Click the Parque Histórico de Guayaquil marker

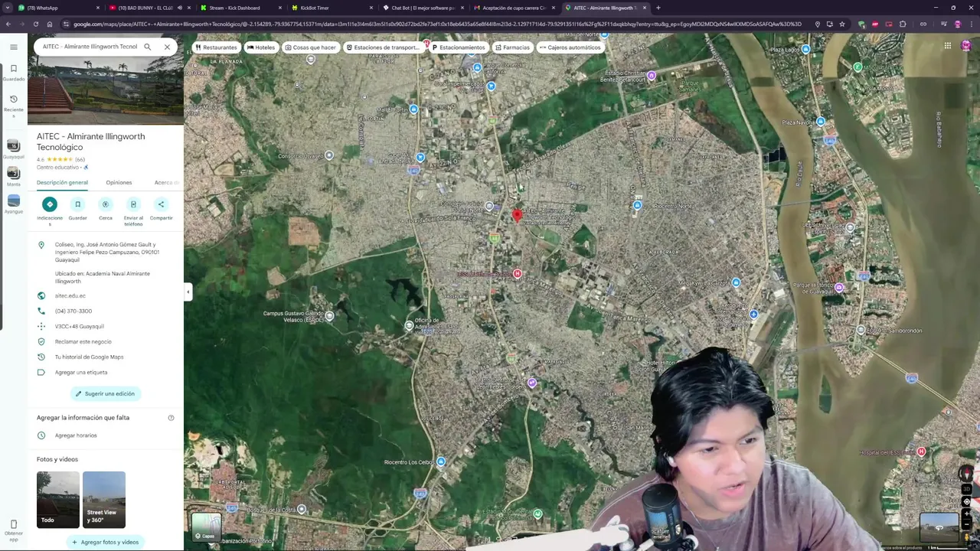point(839,288)
